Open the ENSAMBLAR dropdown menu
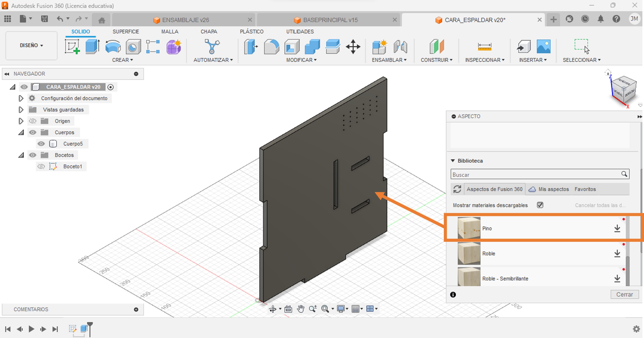Image resolution: width=644 pixels, height=338 pixels. [x=389, y=60]
